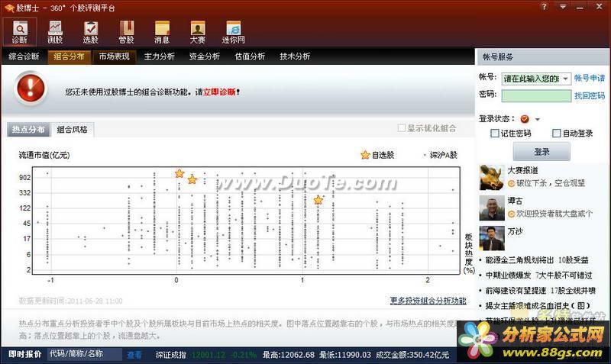Launch the 迷你网 mini web icon

tap(234, 31)
